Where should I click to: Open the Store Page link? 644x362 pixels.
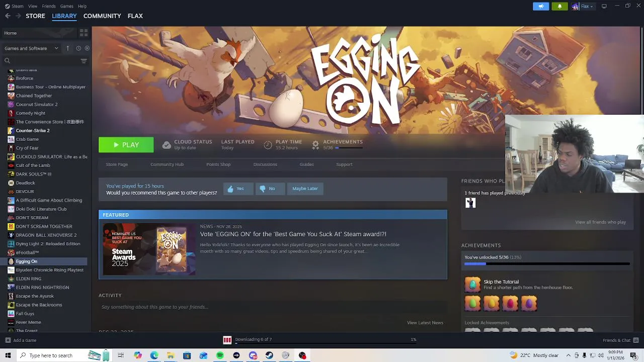click(117, 164)
